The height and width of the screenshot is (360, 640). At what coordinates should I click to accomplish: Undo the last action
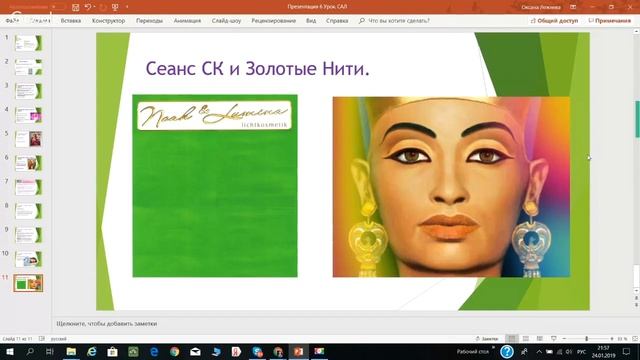[x=88, y=7]
